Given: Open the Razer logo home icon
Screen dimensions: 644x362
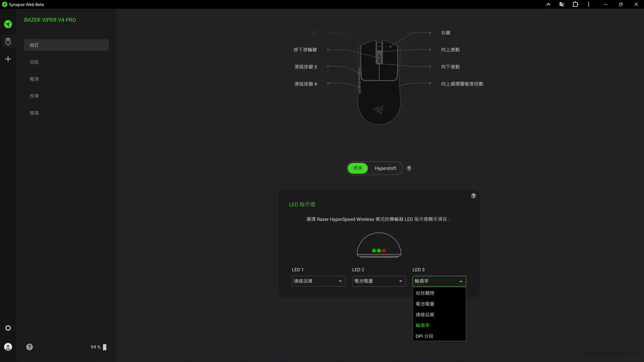Looking at the screenshot, I should click(x=8, y=24).
